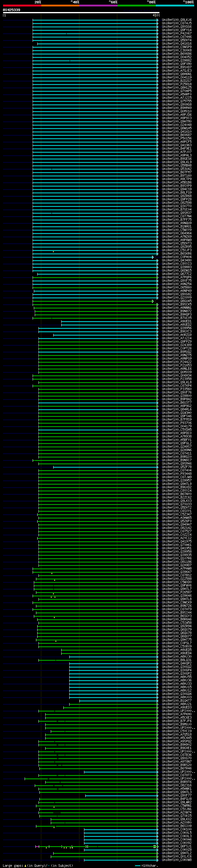Open the UniRef100_Q8H1Z5 entry
This screenshot has width=197, height=868.
coord(177,88)
